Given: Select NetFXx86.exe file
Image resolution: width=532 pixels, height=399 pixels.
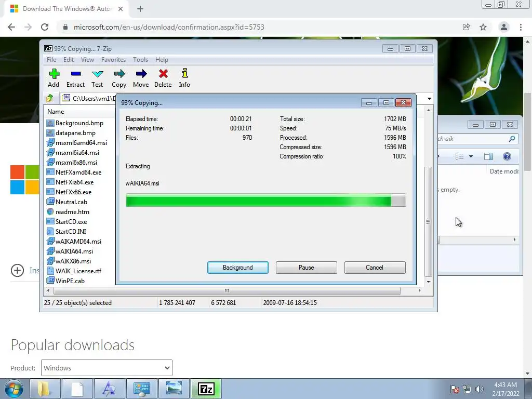Looking at the screenshot, I should click(x=69, y=192).
